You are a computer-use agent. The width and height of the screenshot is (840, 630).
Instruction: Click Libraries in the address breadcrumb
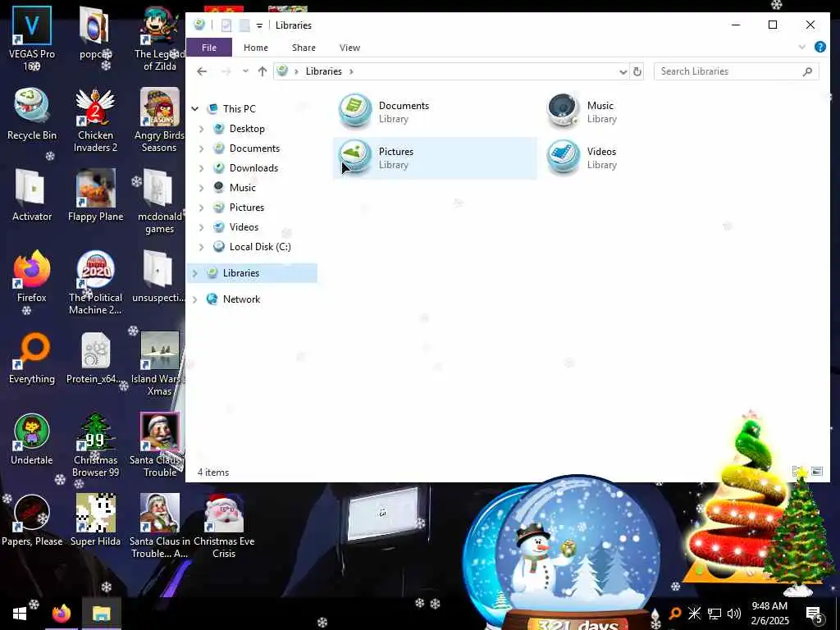point(323,71)
